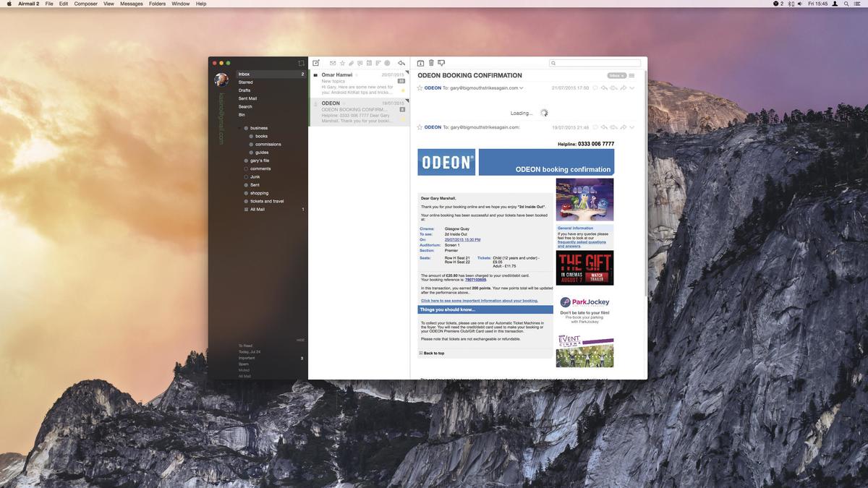The width and height of the screenshot is (868, 488).
Task: Open the Composer menu
Action: [85, 4]
